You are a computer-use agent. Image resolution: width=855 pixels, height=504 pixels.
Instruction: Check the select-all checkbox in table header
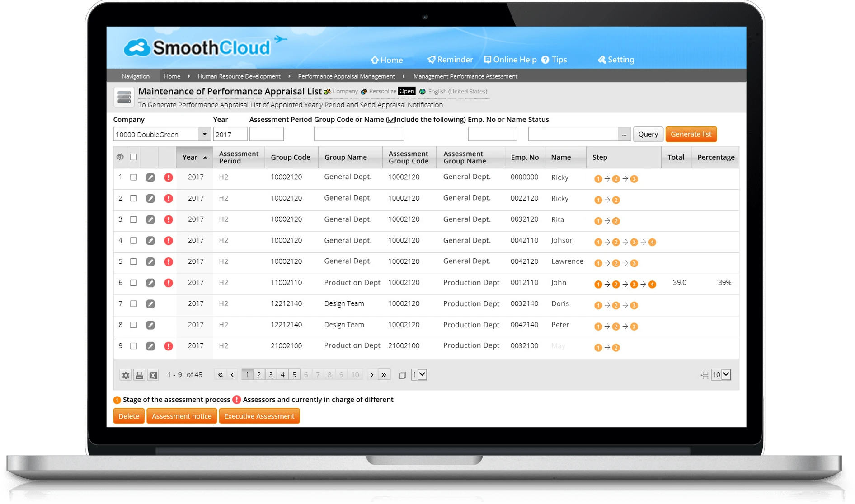click(x=133, y=157)
